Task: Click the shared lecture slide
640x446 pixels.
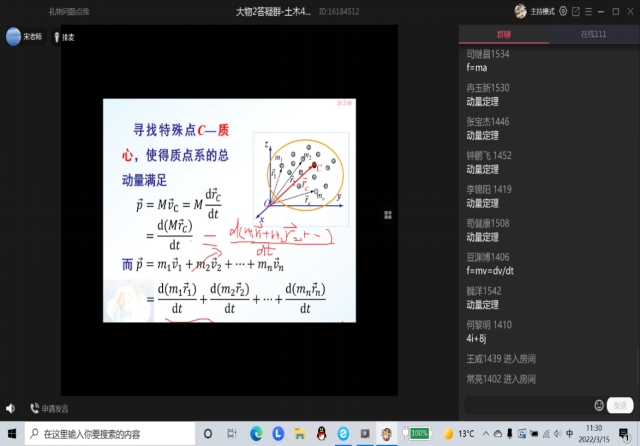Action: (228, 210)
